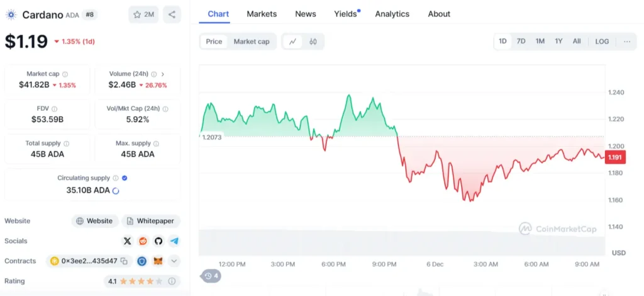Open the Whitepaper link
Image resolution: width=644 pixels, height=296 pixels.
coord(151,221)
